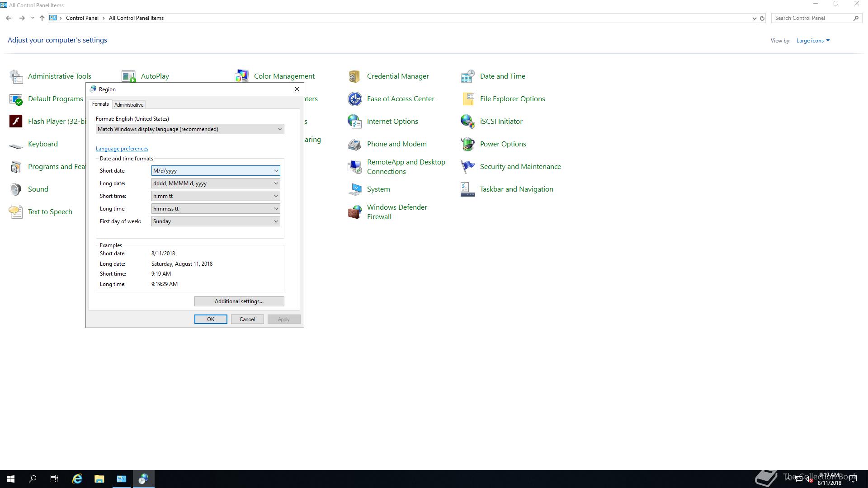Click the Windows Defender Firewall icon
This screenshot has height=488, width=868.
(354, 212)
